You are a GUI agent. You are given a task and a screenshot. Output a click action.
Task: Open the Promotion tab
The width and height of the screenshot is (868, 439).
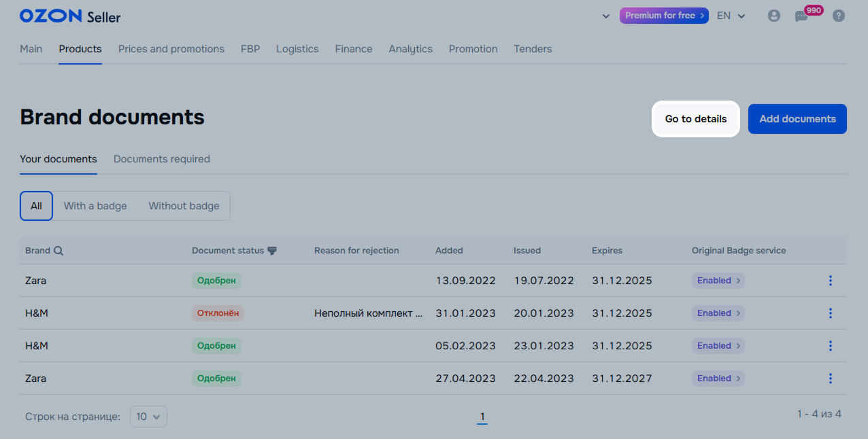click(473, 49)
